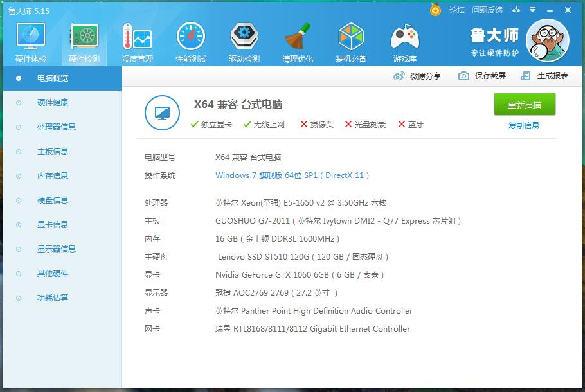Screen dimensions: 585x392
Task: Click the report generation icon
Action: click(525, 76)
